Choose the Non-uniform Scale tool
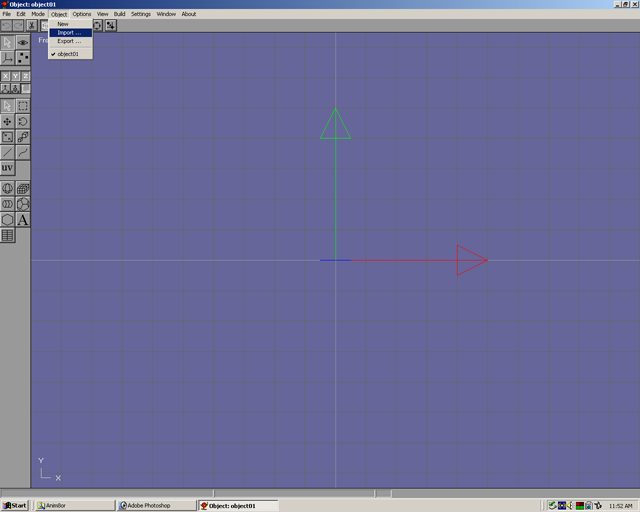Image resolution: width=640 pixels, height=512 pixels. coord(7,137)
